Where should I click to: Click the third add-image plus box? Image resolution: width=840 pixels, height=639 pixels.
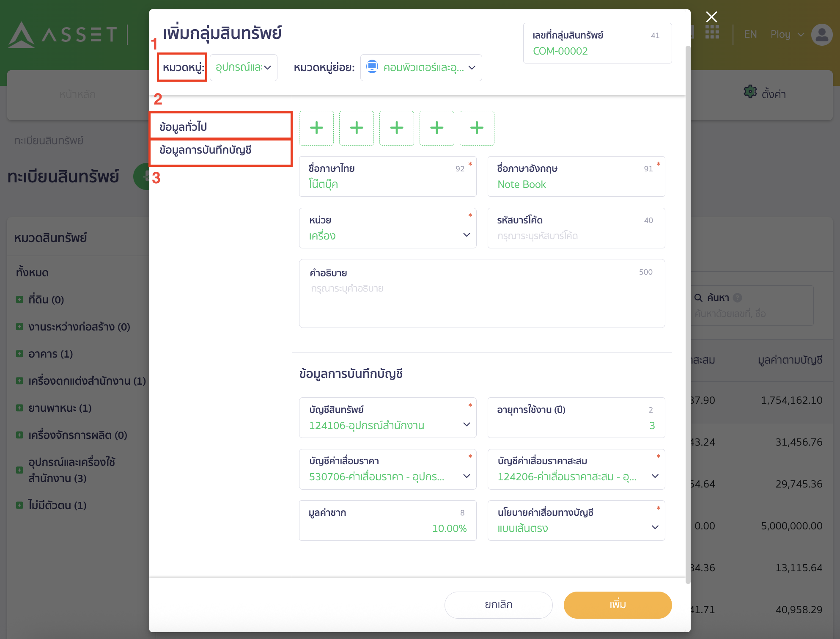(x=396, y=128)
